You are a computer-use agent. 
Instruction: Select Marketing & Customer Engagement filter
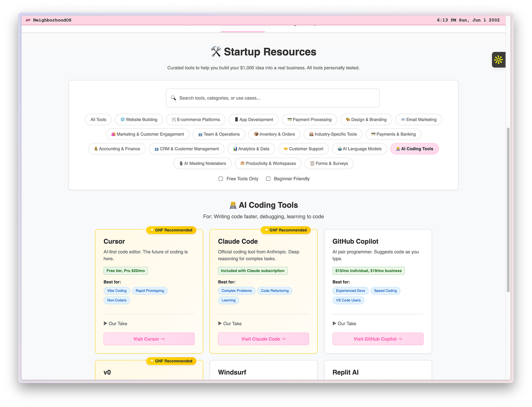pos(148,134)
